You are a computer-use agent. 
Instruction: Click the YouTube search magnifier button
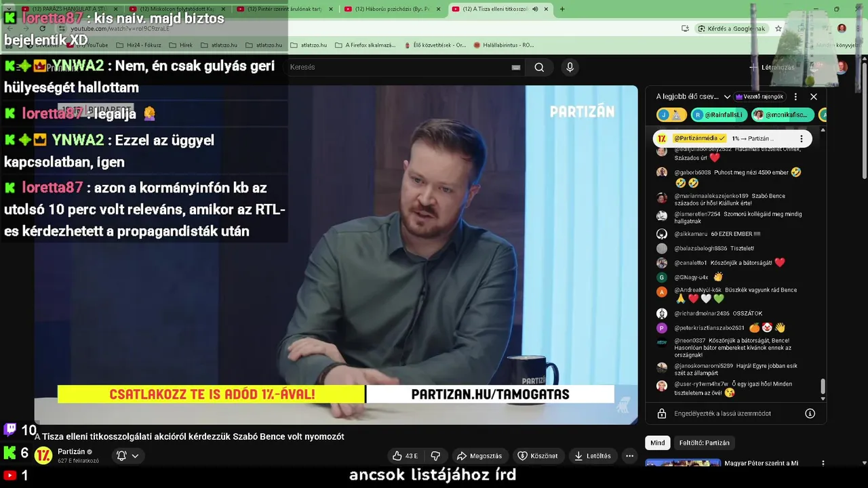[539, 67]
